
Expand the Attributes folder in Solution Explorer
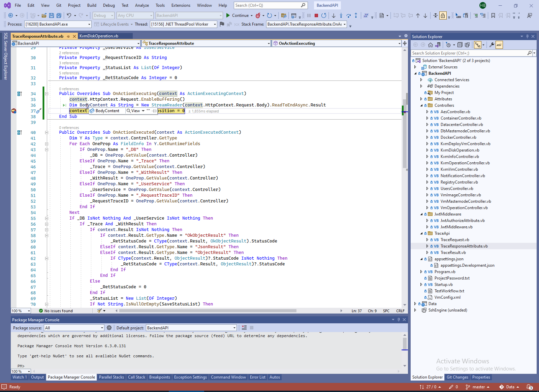point(421,99)
